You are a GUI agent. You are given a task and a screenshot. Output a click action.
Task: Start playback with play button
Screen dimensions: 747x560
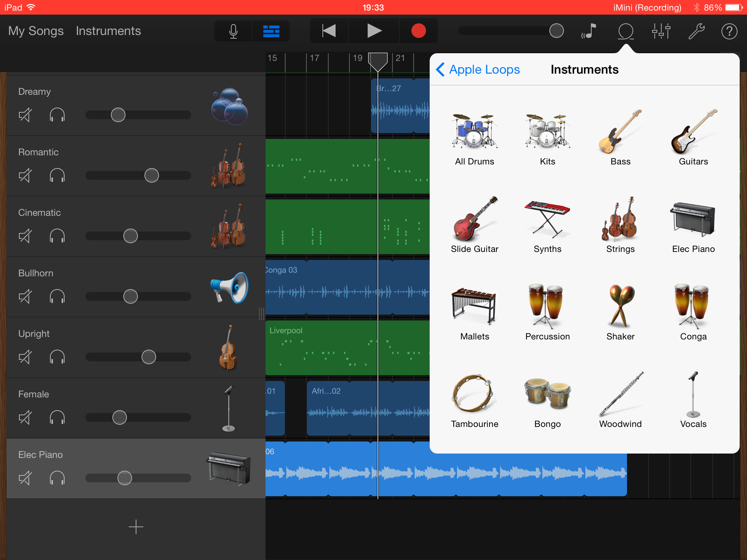click(x=374, y=31)
